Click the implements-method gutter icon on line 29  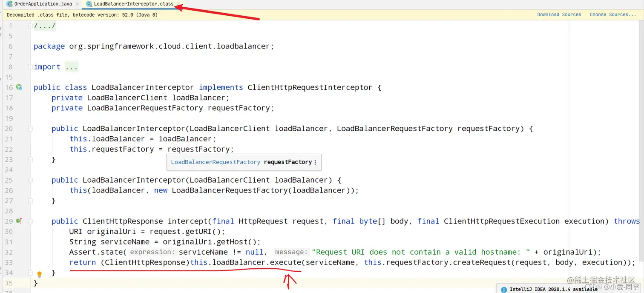19,221
